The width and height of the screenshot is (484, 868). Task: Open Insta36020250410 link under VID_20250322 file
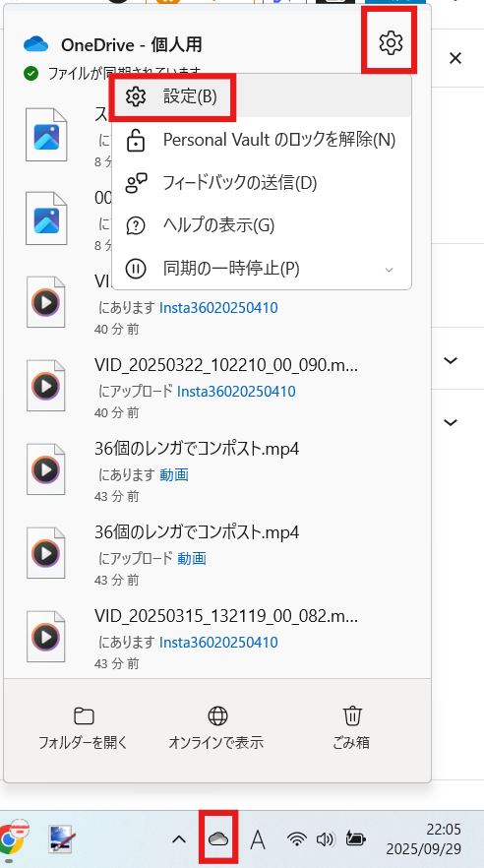(236, 392)
